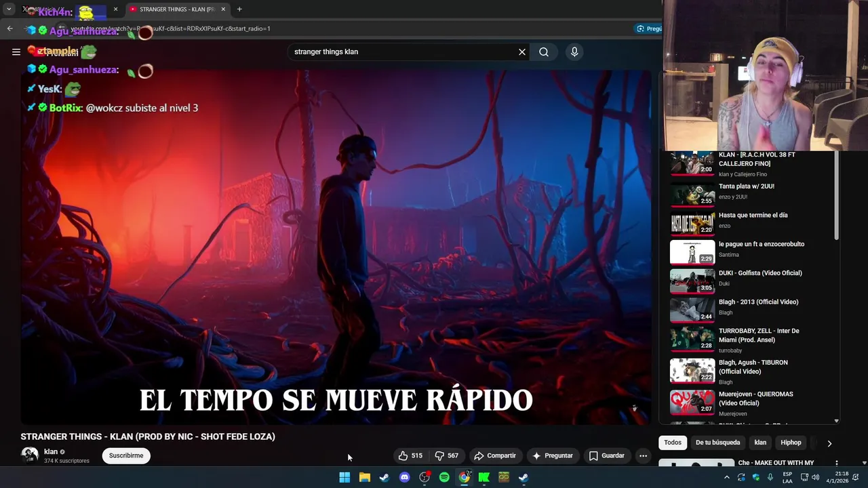The width and height of the screenshot is (868, 488).
Task: Click the Pregú button in browser toolbar
Action: click(x=649, y=28)
